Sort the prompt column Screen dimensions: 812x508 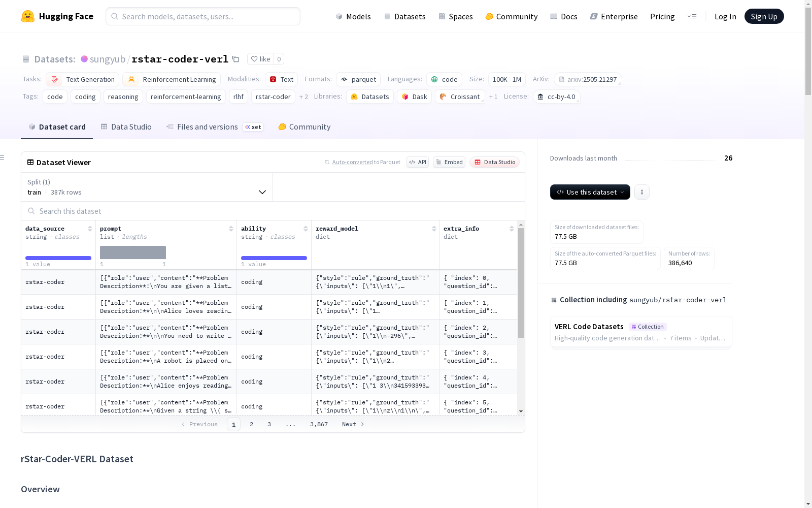pos(231,229)
